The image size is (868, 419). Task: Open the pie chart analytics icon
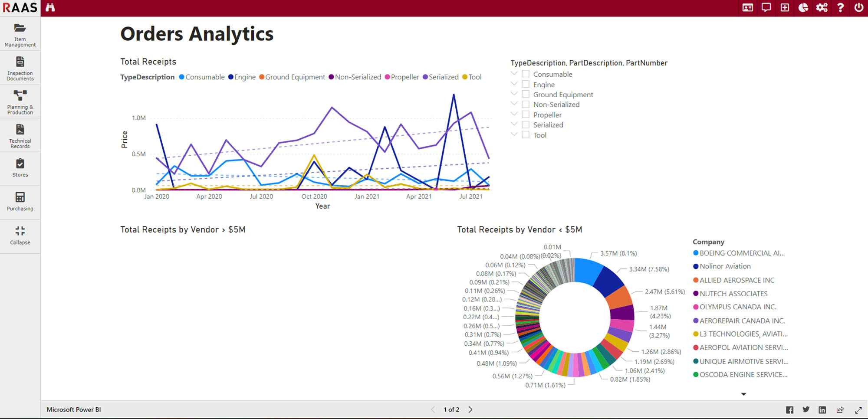click(803, 7)
